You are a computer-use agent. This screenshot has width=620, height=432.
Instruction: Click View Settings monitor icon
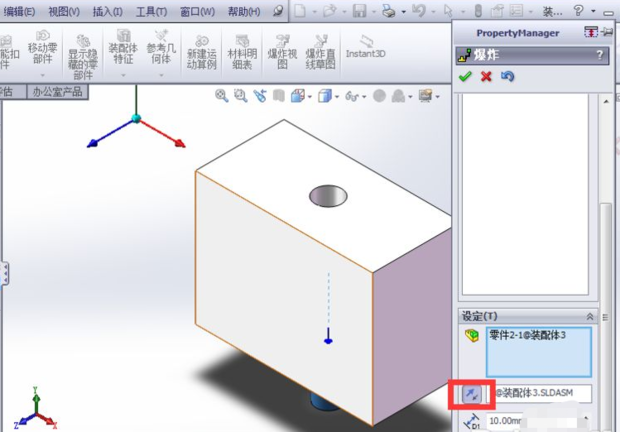pyautogui.click(x=425, y=96)
